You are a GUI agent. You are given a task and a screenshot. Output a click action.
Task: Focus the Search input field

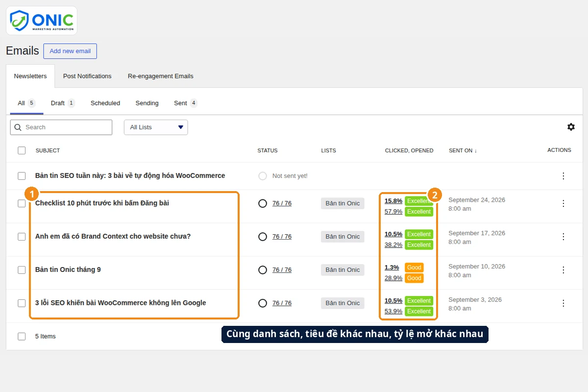click(61, 127)
